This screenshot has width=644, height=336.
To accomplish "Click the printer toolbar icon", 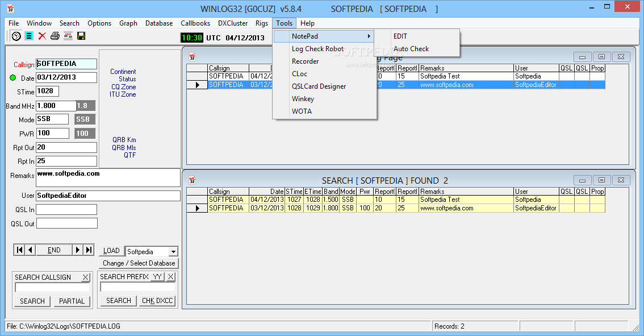I will 55,36.
